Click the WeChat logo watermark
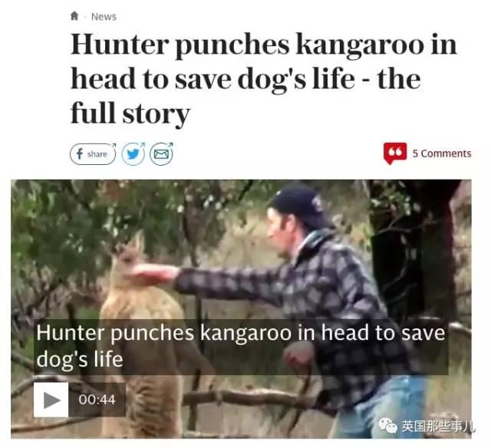491x448 pixels. click(387, 426)
